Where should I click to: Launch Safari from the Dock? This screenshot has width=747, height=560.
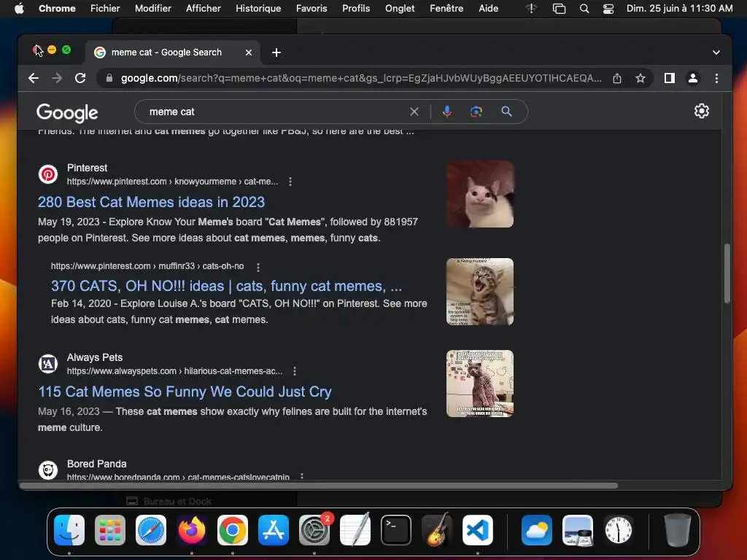151,530
